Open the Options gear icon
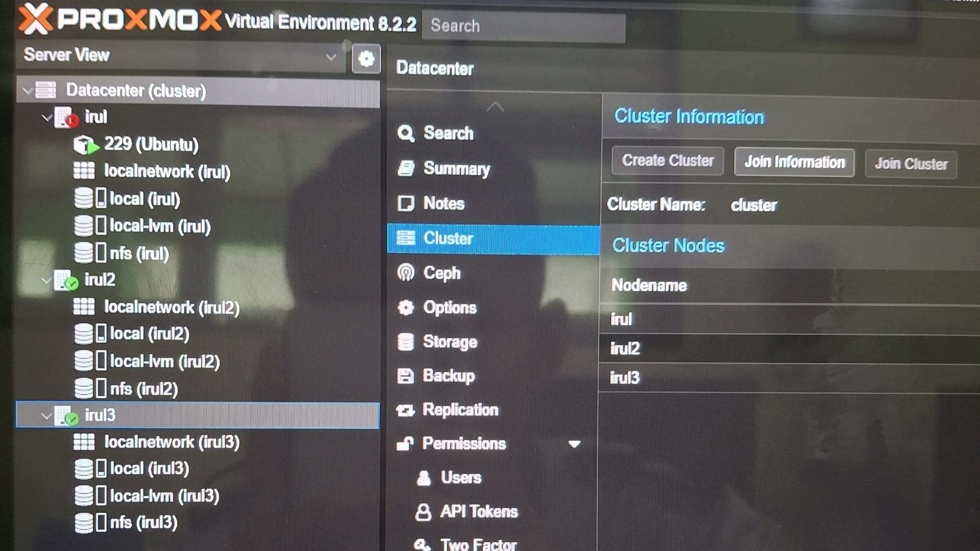The height and width of the screenshot is (551, 980). coord(405,308)
